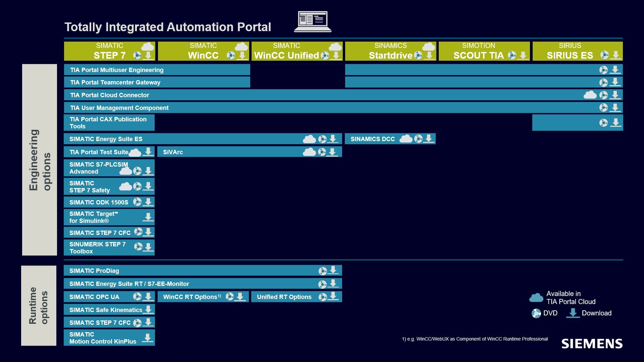Click the DVD icon in SIMATIC ProDiag row

click(x=322, y=271)
